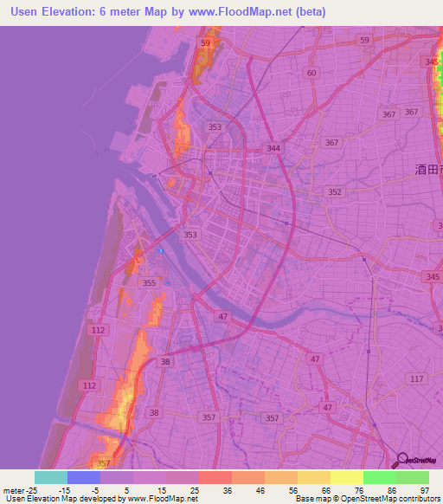Viewport: 443px width, 504px height.
Task: Select the yellow legend swatch above 66
Action: (347, 477)
